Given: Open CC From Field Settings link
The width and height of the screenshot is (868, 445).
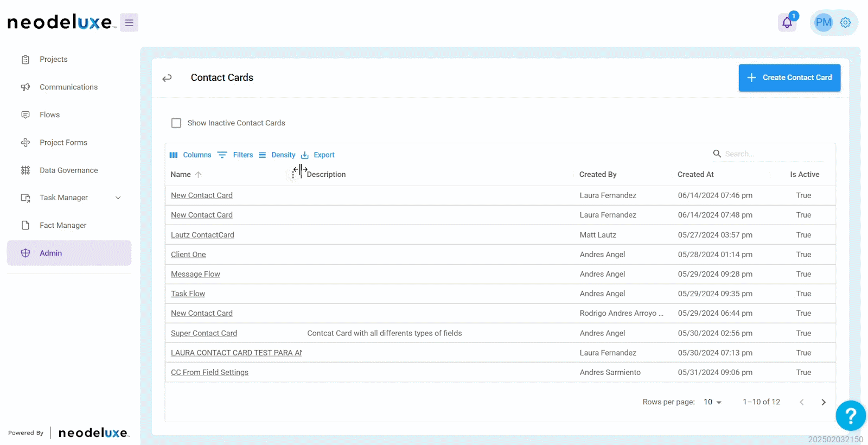Looking at the screenshot, I should (209, 372).
